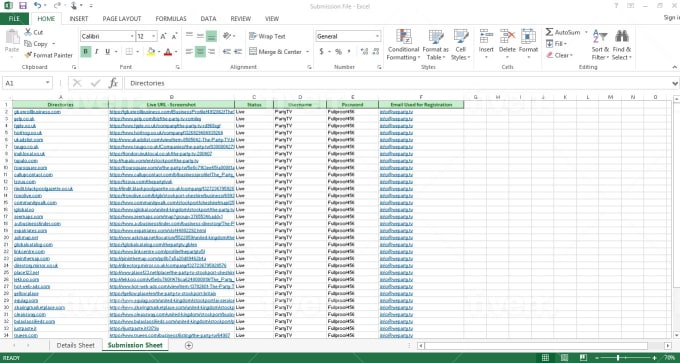Click into the formula bar text field
Image resolution: width=680 pixels, height=363 pixels.
tap(397, 83)
